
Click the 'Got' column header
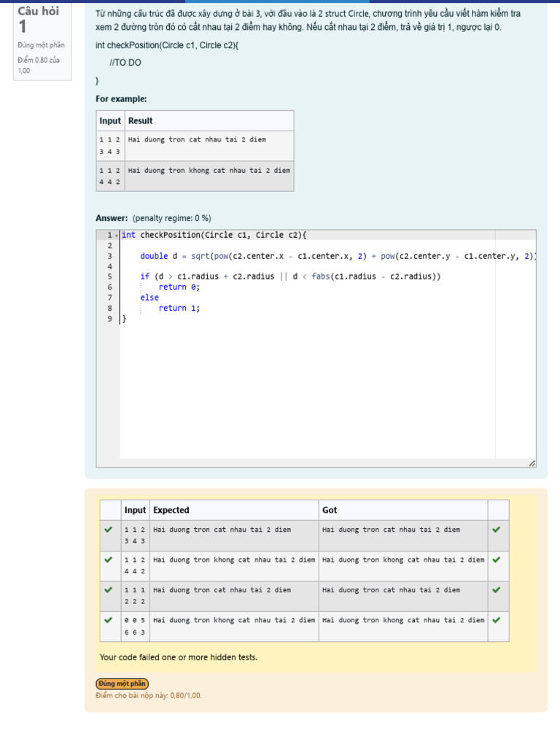point(330,510)
